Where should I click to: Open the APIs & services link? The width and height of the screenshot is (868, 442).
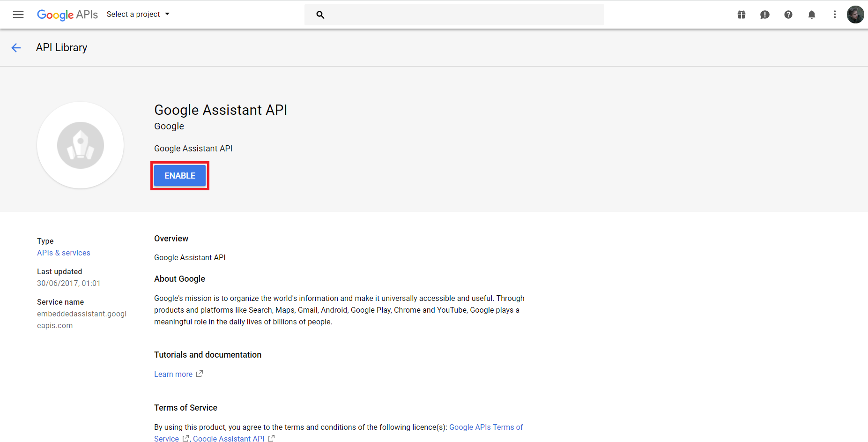point(64,253)
